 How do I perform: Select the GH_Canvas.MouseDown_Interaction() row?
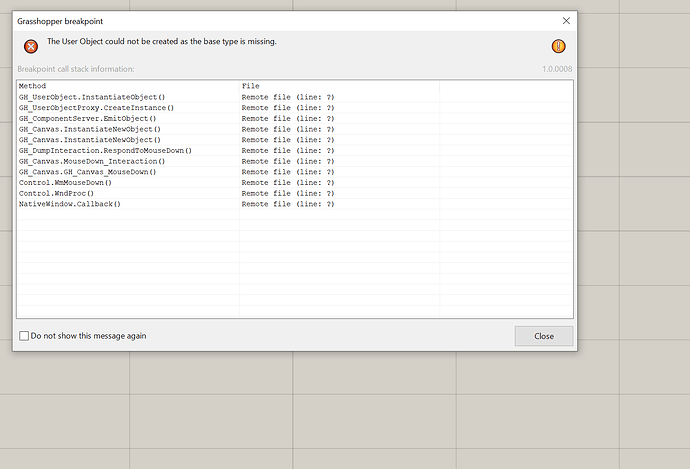point(92,161)
